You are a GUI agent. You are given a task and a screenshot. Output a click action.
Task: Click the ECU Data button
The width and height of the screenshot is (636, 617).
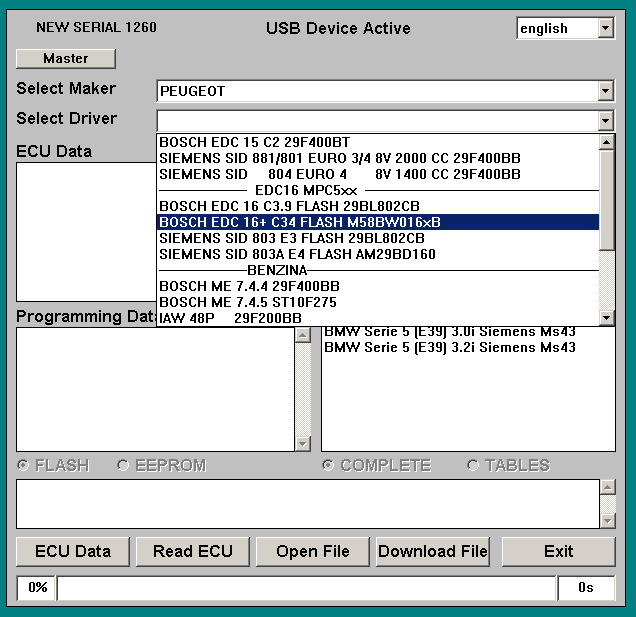(73, 552)
